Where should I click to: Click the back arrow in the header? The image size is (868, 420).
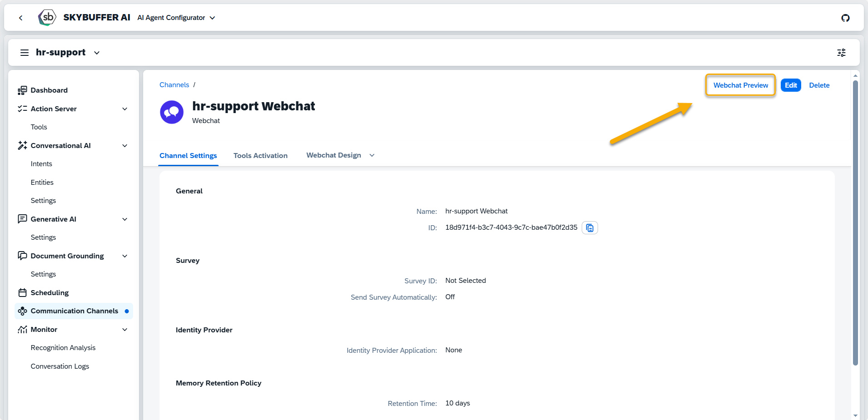click(x=21, y=18)
